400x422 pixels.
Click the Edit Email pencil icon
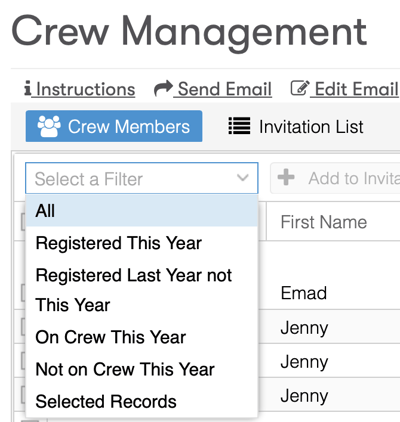(300, 89)
